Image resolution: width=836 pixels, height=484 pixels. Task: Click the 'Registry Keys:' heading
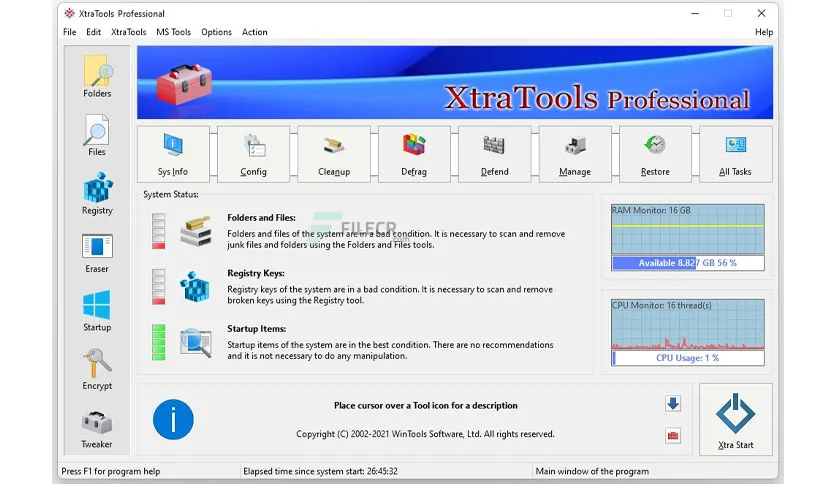(x=256, y=273)
